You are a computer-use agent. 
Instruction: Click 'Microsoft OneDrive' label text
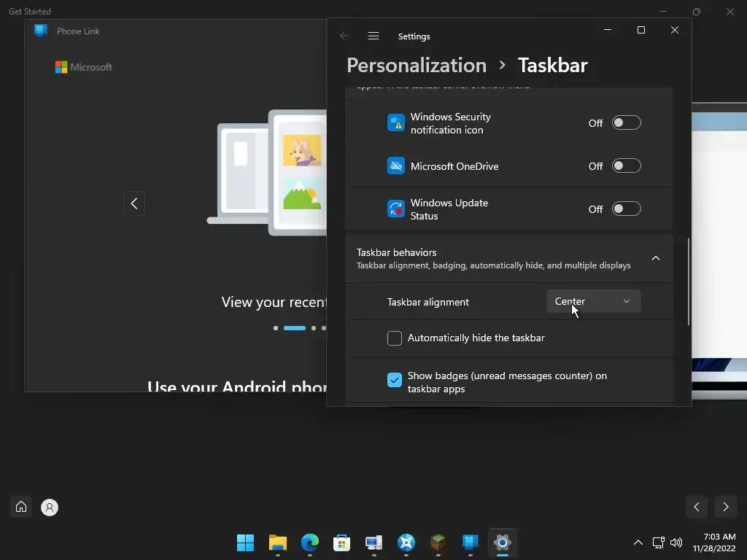click(454, 166)
